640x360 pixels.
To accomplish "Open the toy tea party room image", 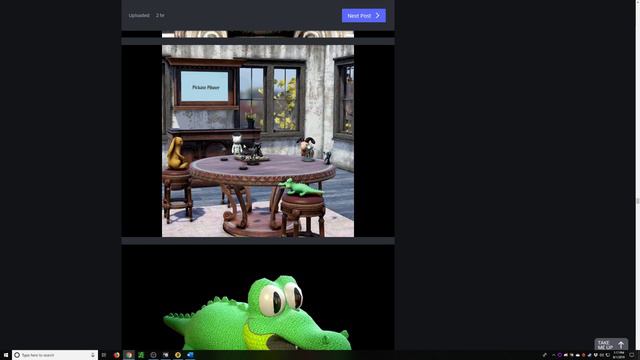I will [x=258, y=141].
